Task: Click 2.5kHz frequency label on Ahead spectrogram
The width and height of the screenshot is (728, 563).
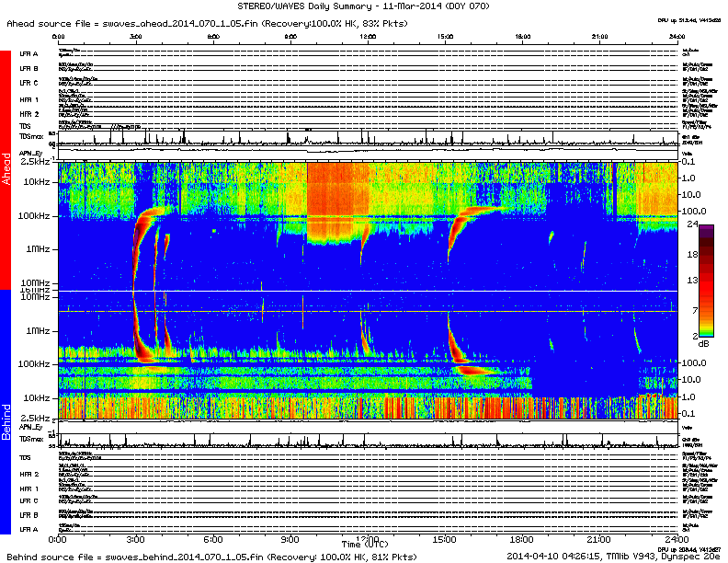Action: [x=35, y=162]
